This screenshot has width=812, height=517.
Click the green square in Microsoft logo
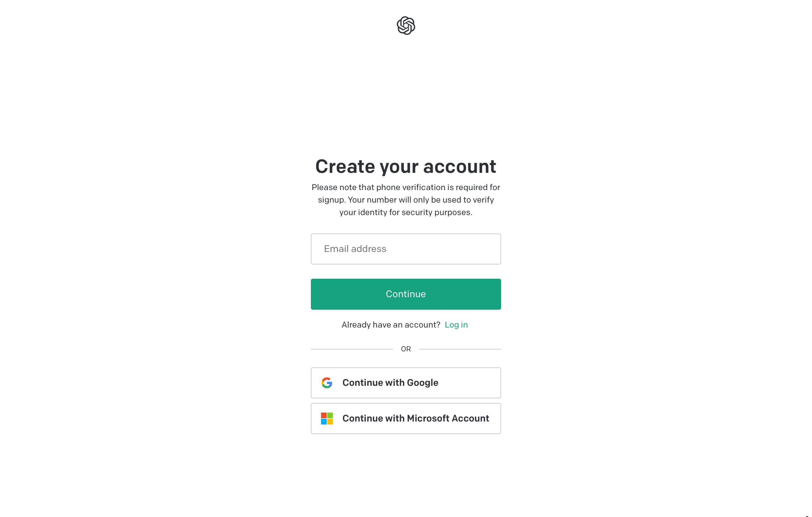pos(330,416)
